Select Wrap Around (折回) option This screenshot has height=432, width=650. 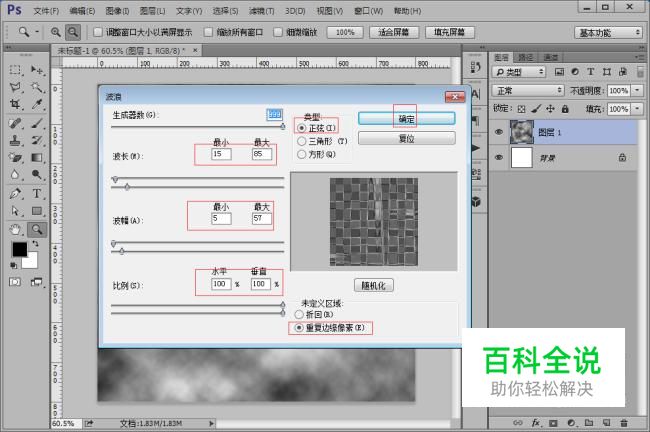[x=299, y=315]
